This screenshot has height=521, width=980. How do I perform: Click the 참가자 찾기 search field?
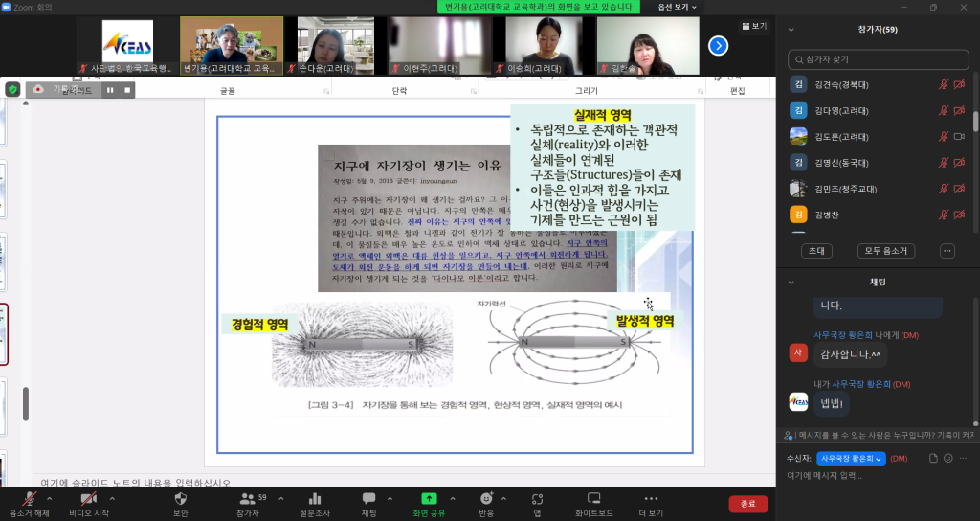point(878,59)
